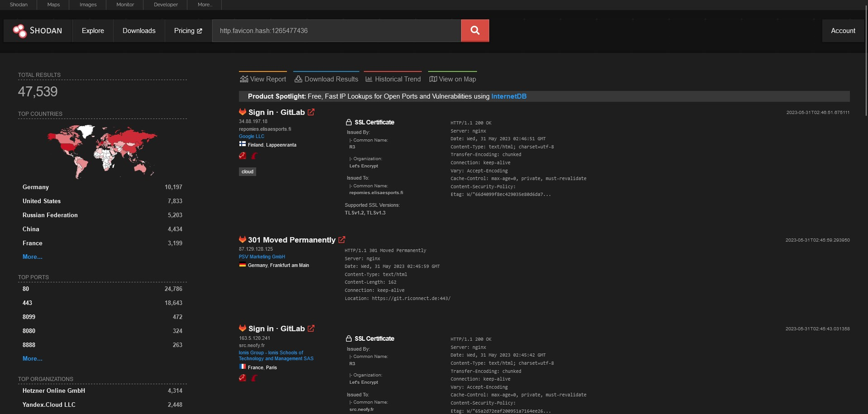Viewport: 868px width, 414px height.
Task: Open the Account menu
Action: [x=843, y=31]
